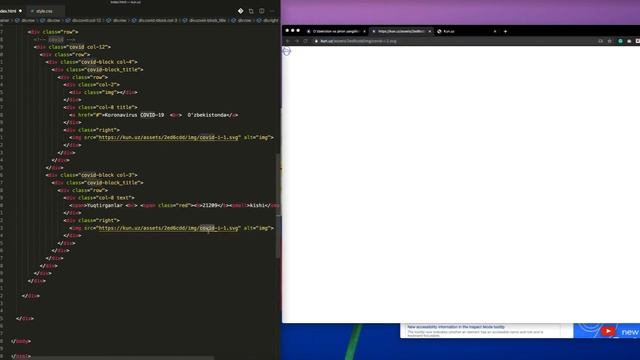Click the browser forward arrow

click(x=296, y=41)
